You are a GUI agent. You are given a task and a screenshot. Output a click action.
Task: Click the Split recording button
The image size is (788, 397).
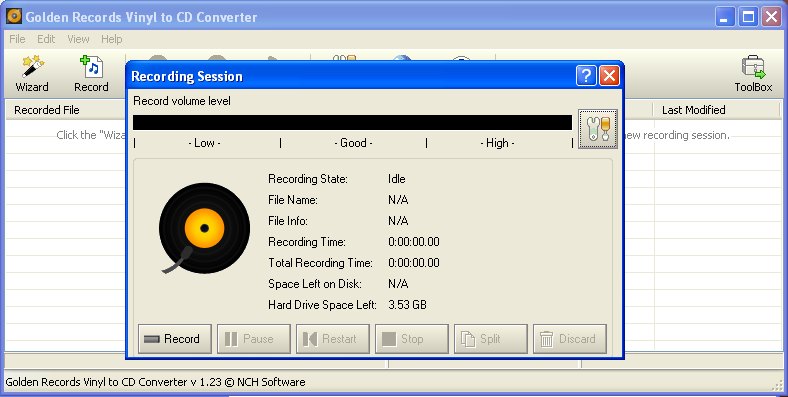pos(491,339)
